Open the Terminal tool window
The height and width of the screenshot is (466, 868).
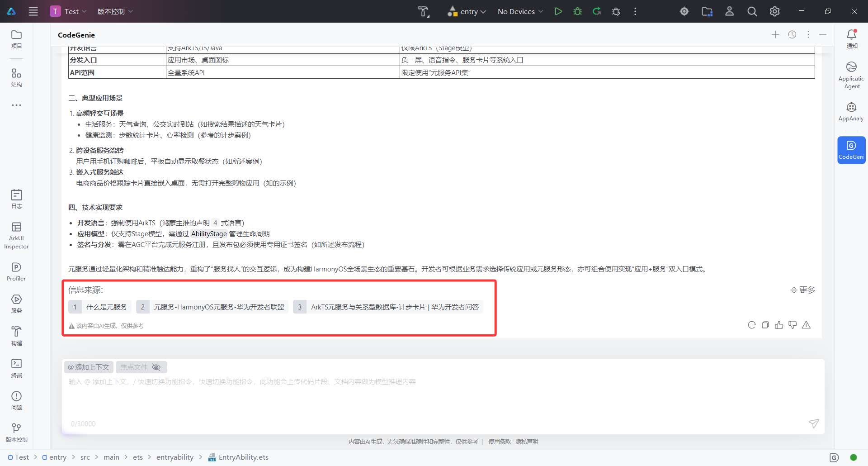click(x=17, y=368)
